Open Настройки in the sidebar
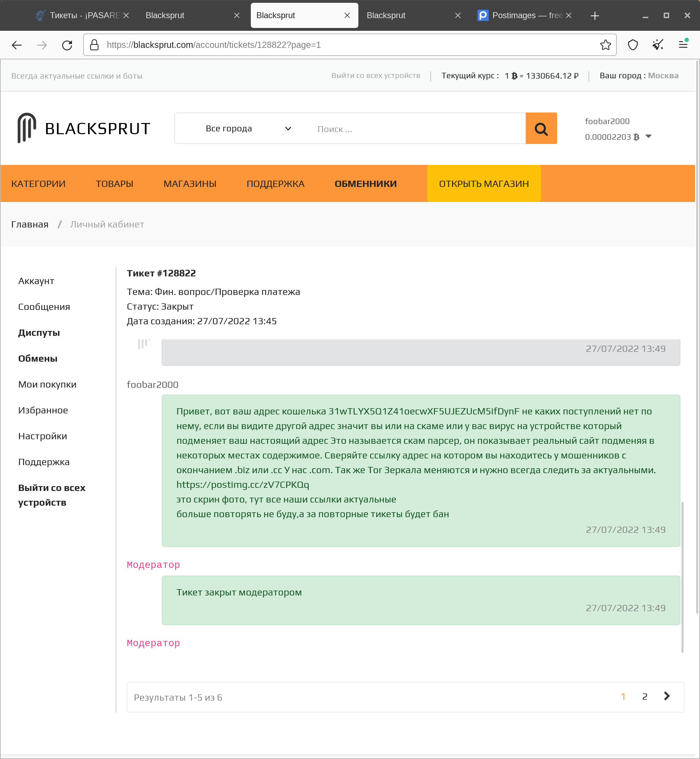Viewport: 700px width, 759px height. click(42, 436)
